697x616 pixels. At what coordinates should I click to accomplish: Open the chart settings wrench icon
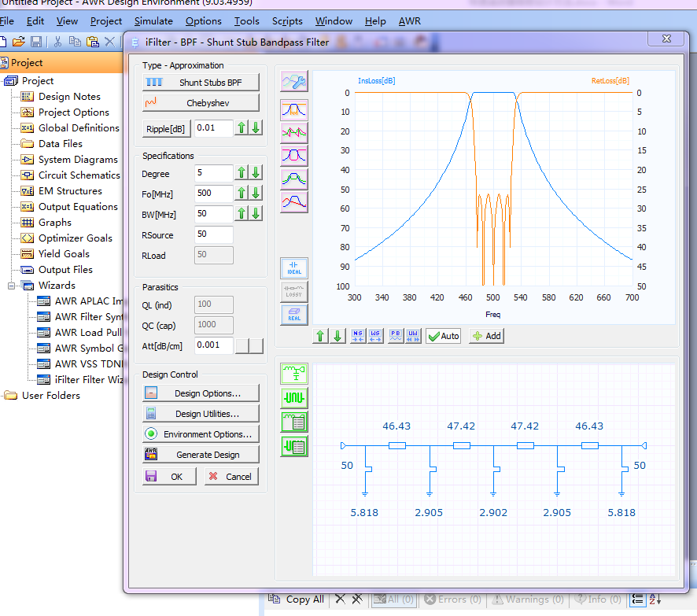point(294,82)
